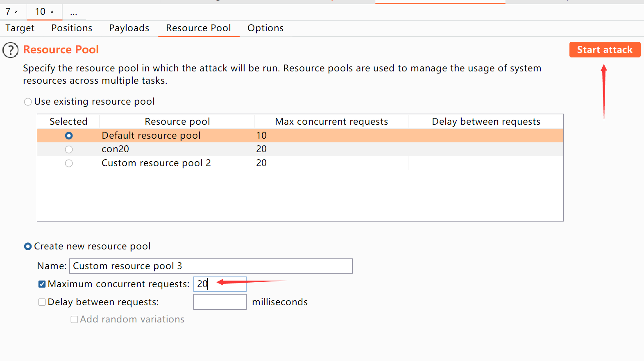The image size is (644, 361).
Task: Click the Max concurrent requests column header
Action: [x=331, y=121]
